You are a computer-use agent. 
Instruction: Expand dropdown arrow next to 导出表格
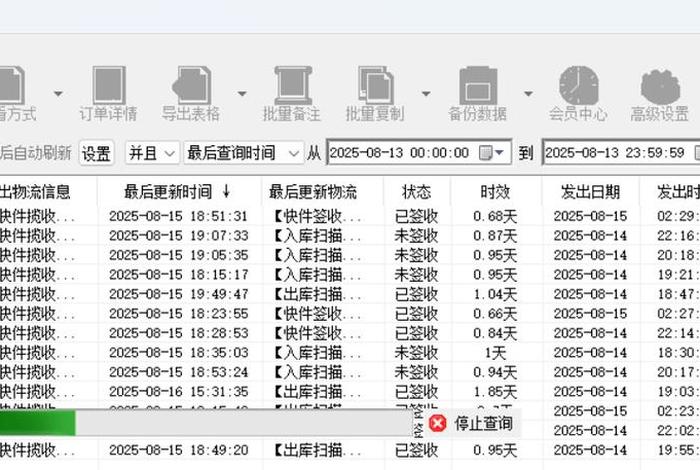click(x=242, y=94)
